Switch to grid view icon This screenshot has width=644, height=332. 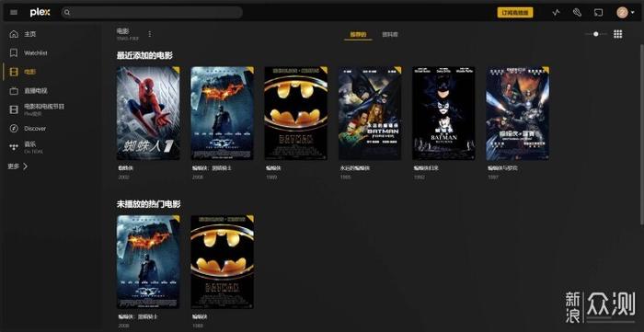[x=617, y=34]
